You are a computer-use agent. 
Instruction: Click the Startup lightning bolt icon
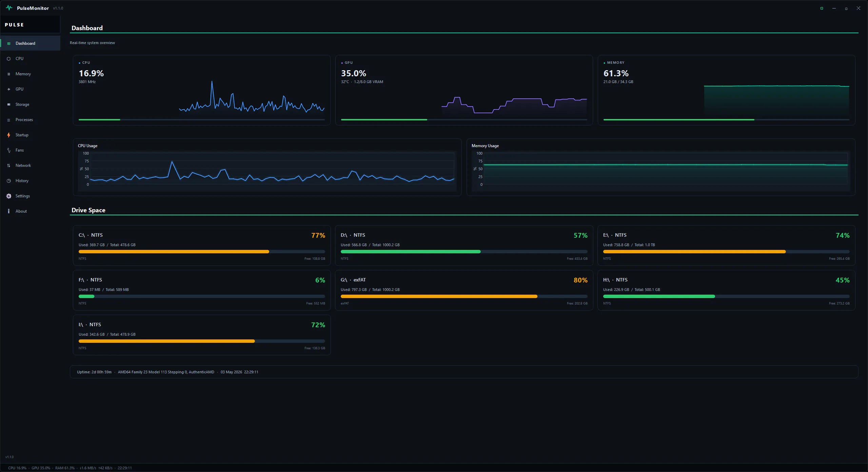(x=9, y=135)
